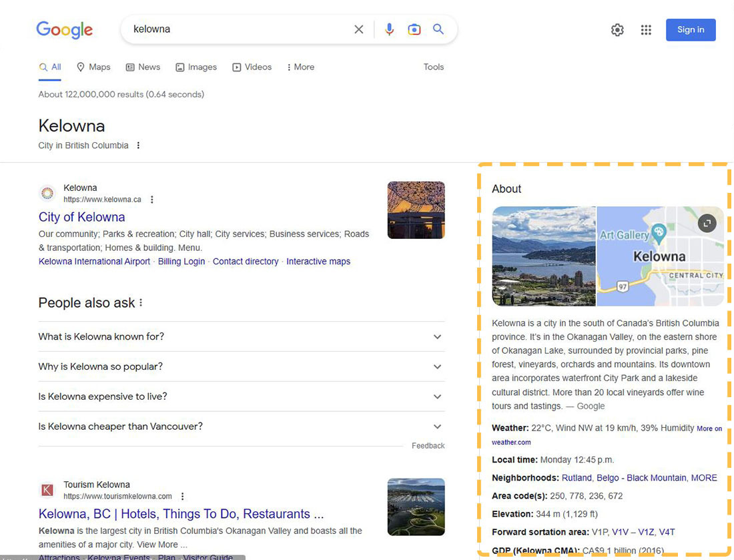Click the blue magnifier search icon
The height and width of the screenshot is (560, 734).
438,29
